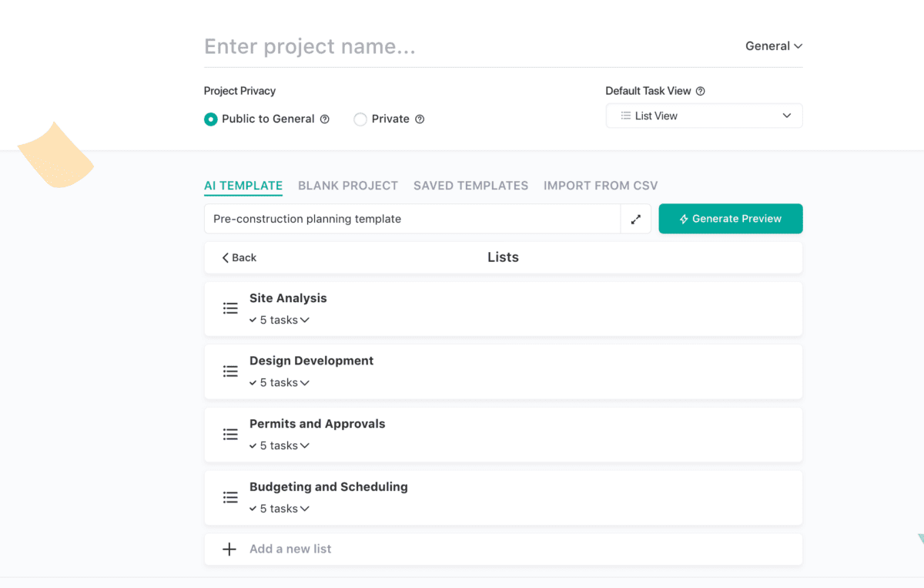This screenshot has height=588, width=924.
Task: Click the Permits and Approvals list icon
Action: click(x=230, y=435)
